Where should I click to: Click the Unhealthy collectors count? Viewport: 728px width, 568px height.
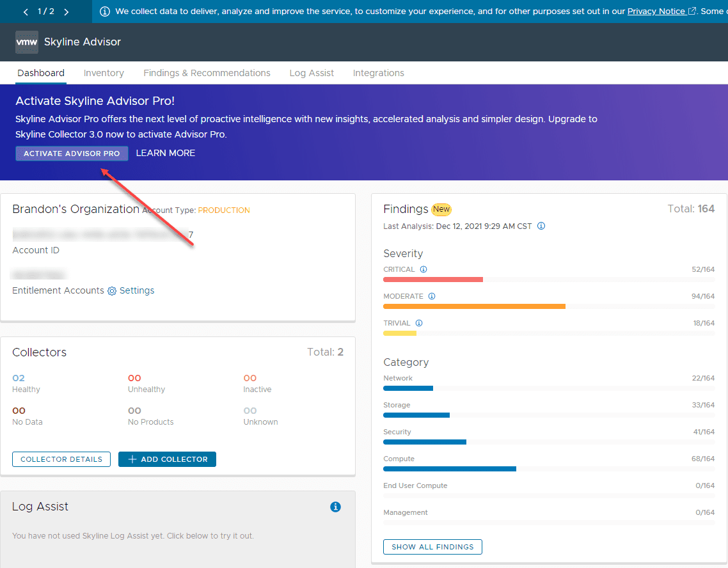tap(134, 378)
